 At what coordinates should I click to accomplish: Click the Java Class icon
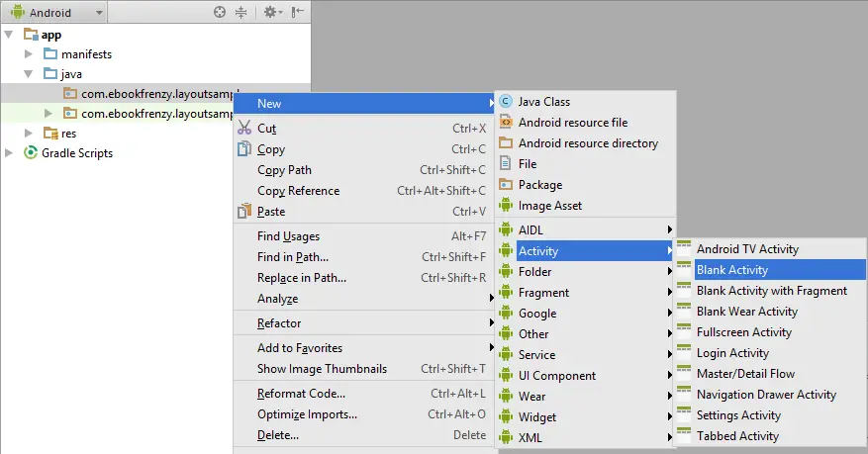pos(506,102)
